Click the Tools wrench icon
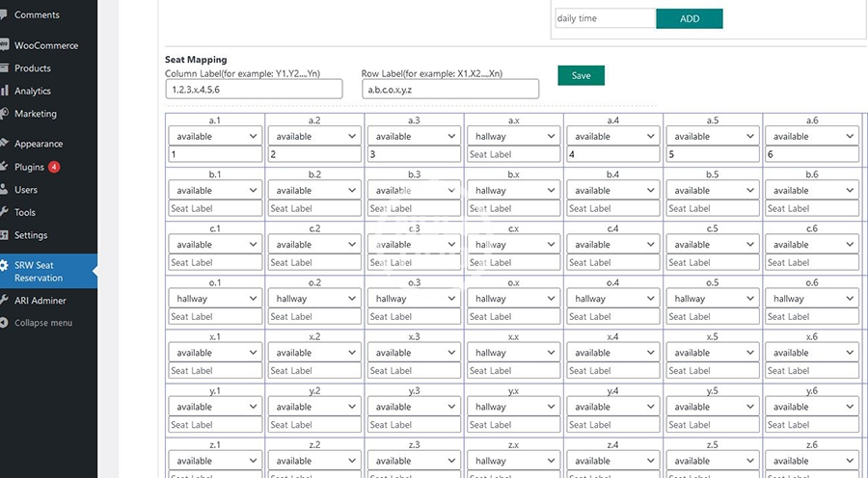The image size is (868, 478). point(5,212)
